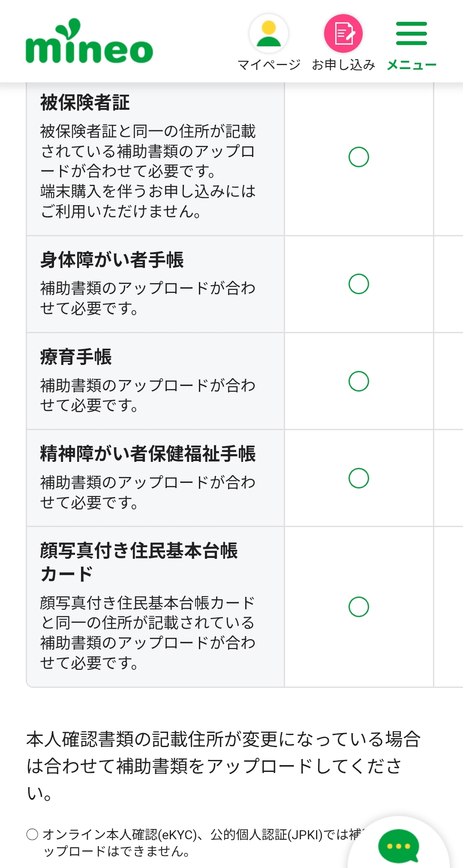
Task: Click the circle in 療育手帳 row
Action: 359,381
